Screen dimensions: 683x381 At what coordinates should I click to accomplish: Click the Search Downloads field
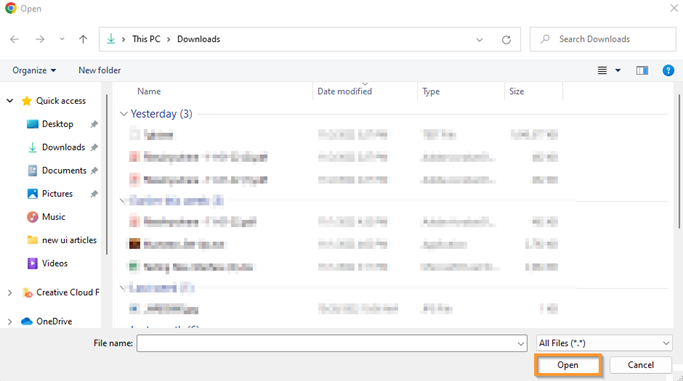[x=603, y=39]
